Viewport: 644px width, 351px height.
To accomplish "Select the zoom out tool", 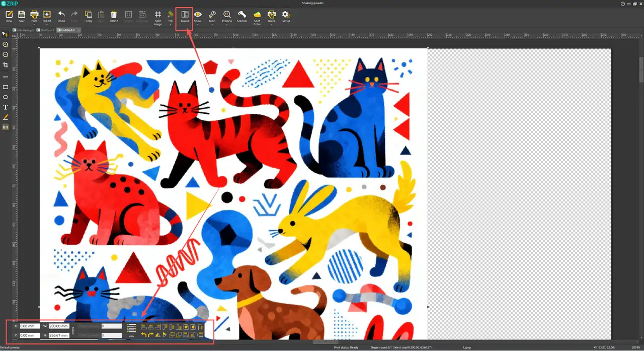I will (6, 54).
